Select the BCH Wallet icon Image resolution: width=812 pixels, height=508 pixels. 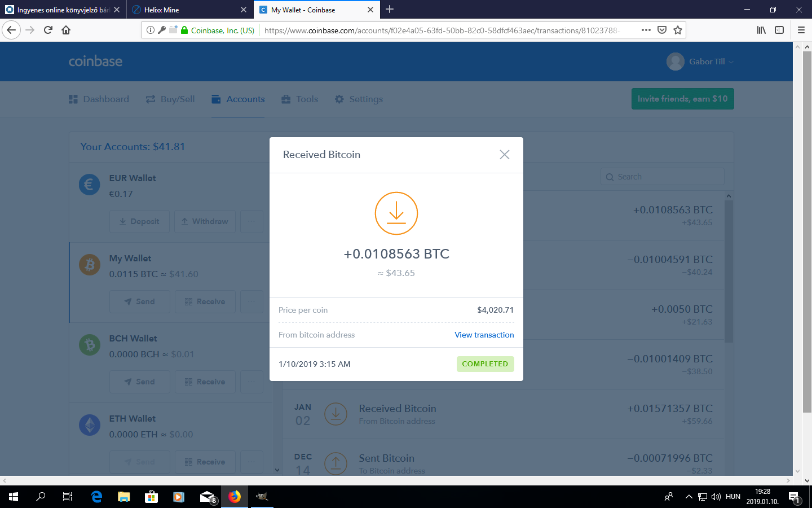[x=90, y=345]
